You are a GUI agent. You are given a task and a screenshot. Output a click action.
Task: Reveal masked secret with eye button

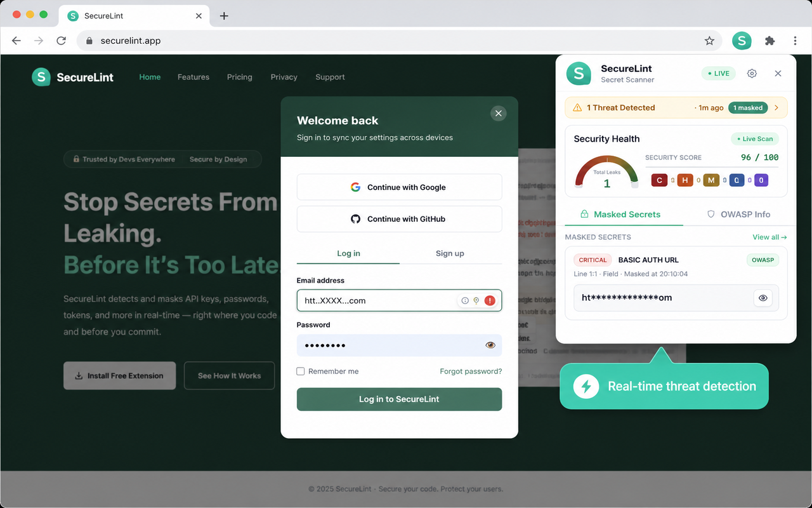click(x=763, y=298)
